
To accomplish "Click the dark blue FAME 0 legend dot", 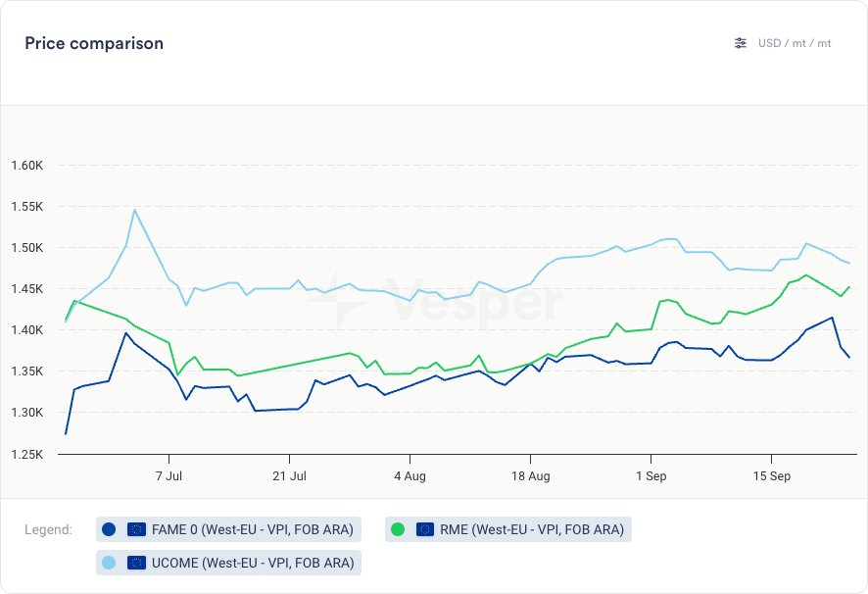I will pyautogui.click(x=109, y=529).
